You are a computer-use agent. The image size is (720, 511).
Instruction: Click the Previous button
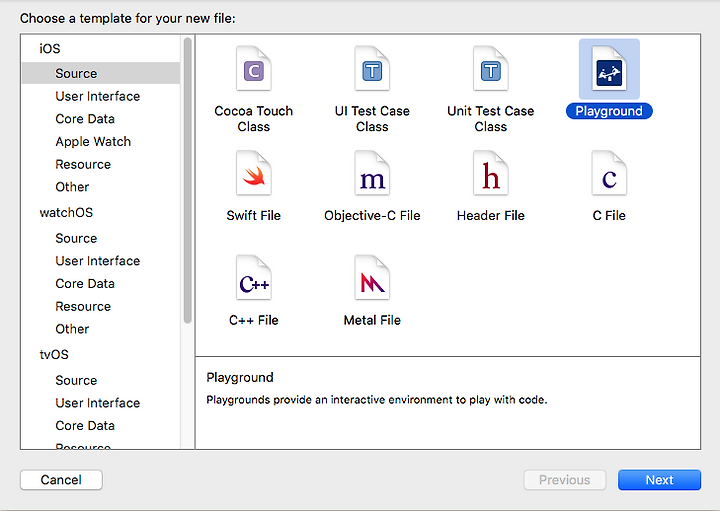tap(565, 480)
